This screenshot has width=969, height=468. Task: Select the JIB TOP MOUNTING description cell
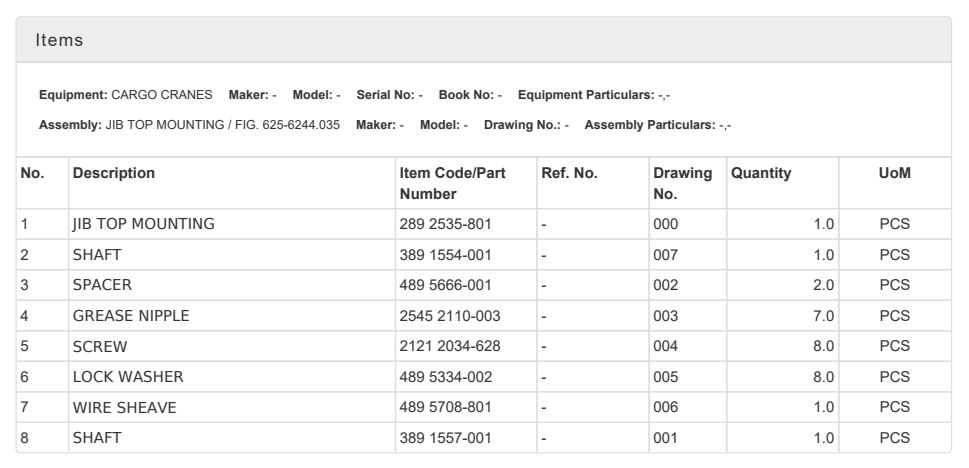143,224
